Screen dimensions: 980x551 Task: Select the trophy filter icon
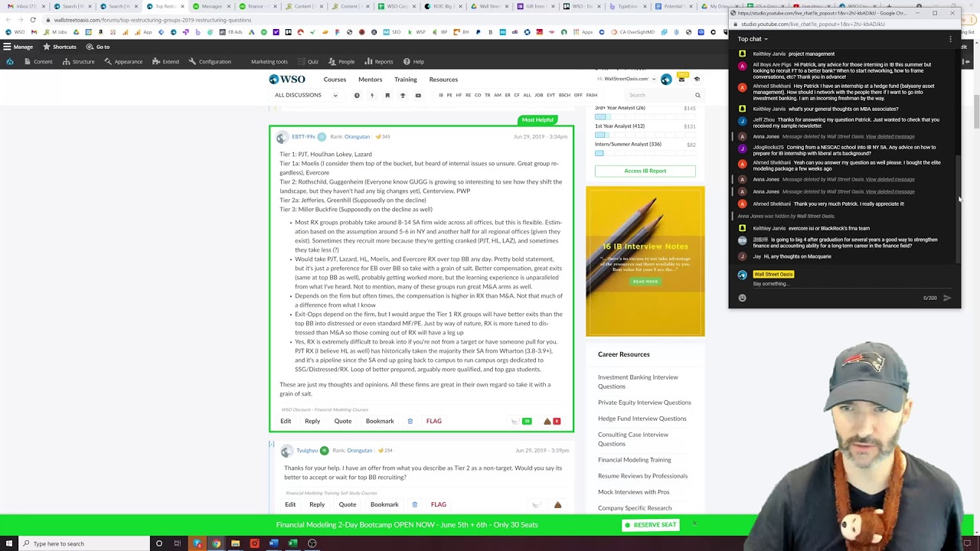pos(403,96)
